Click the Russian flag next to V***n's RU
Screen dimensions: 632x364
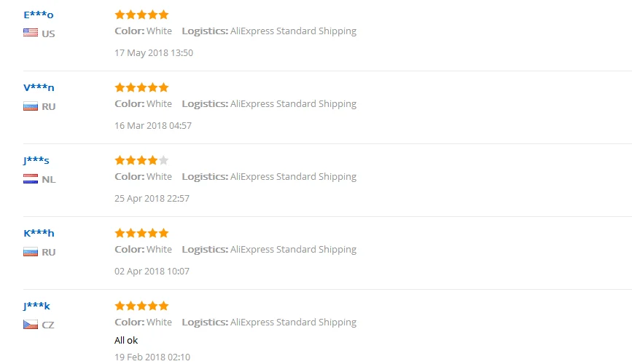pos(31,106)
